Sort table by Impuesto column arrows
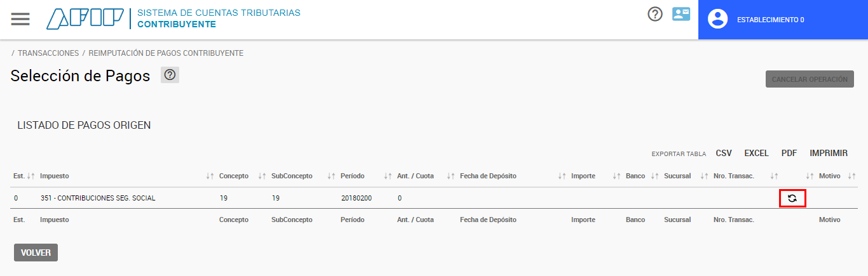868x276 pixels. click(210, 176)
